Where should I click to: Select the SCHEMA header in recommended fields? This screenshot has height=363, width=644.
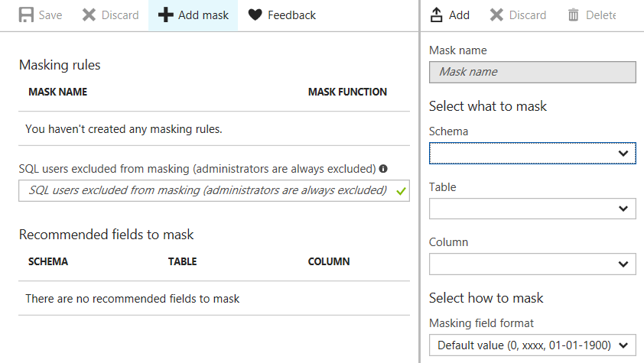point(48,261)
